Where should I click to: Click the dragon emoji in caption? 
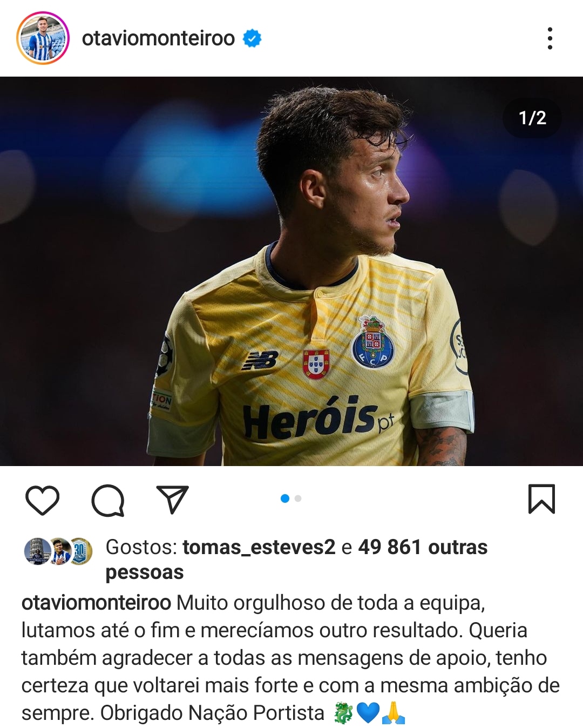click(x=343, y=713)
